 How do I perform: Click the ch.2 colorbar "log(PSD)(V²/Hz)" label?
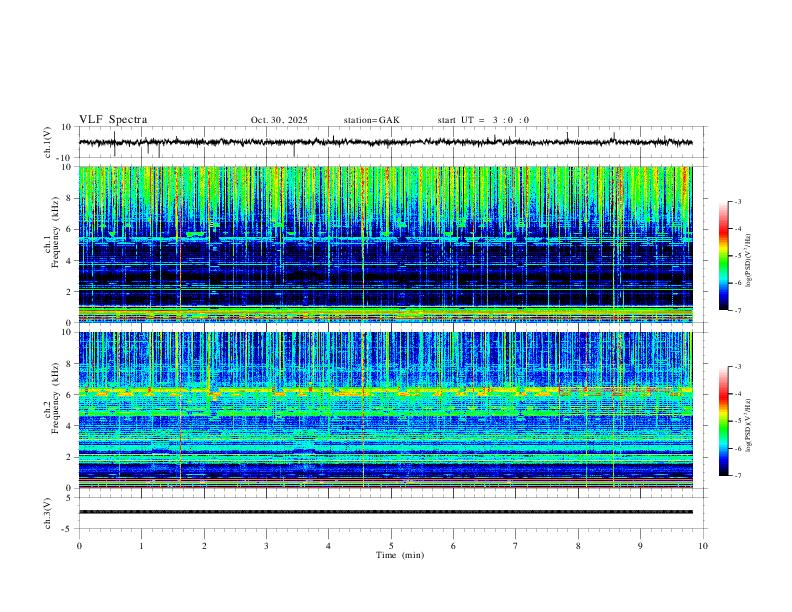click(748, 425)
